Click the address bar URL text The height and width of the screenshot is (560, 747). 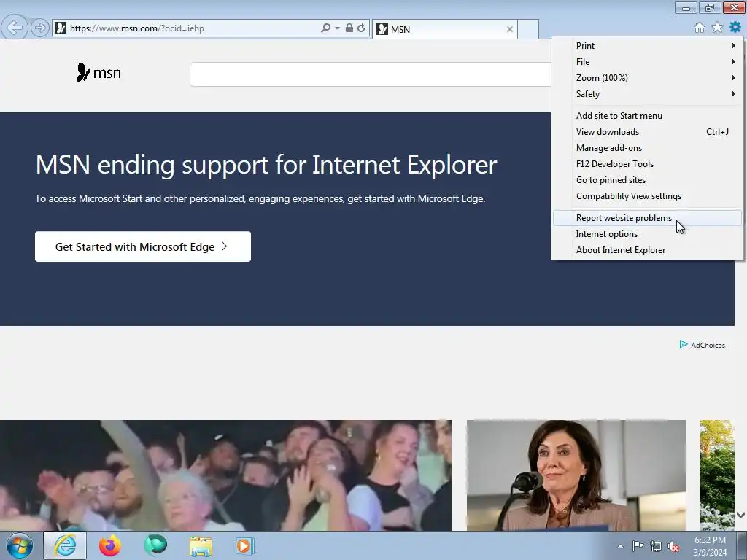coord(137,28)
